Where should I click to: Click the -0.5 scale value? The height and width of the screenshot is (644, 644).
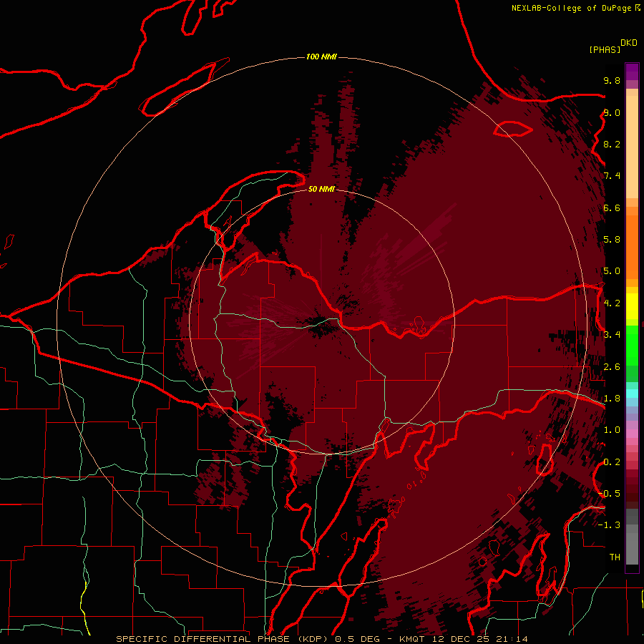pos(609,493)
